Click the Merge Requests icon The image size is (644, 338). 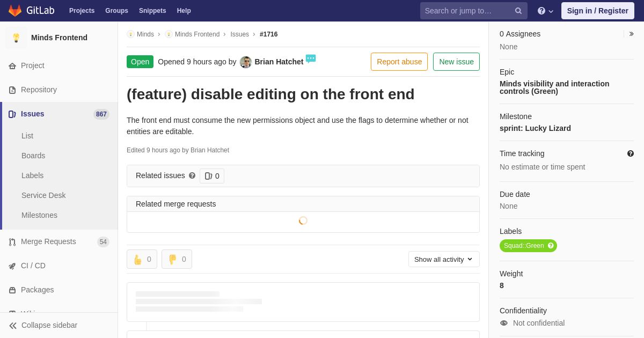[x=12, y=242]
